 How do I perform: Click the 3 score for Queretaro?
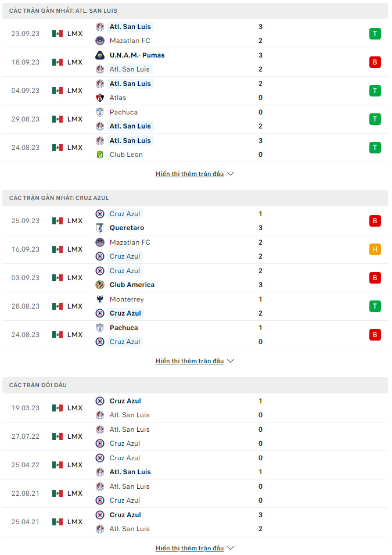pos(260,228)
